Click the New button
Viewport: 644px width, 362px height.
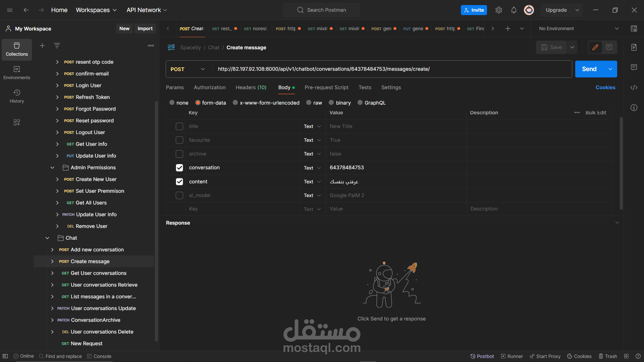[124, 29]
